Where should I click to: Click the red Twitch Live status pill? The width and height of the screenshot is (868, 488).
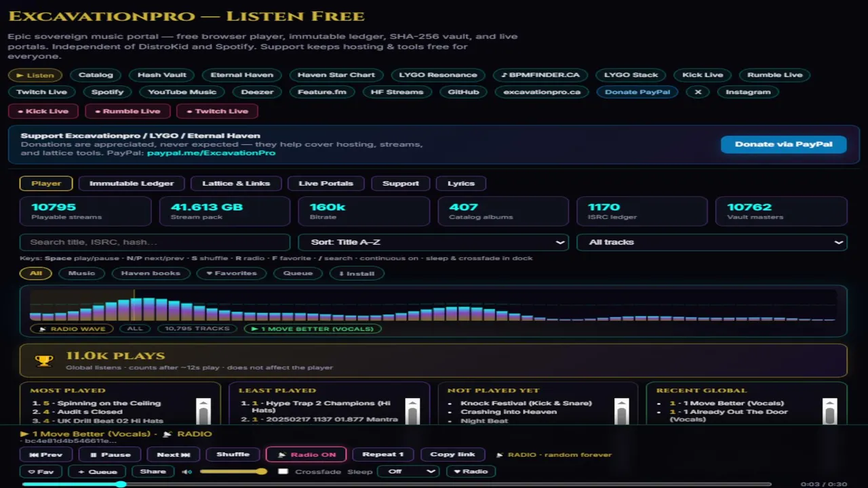217,111
